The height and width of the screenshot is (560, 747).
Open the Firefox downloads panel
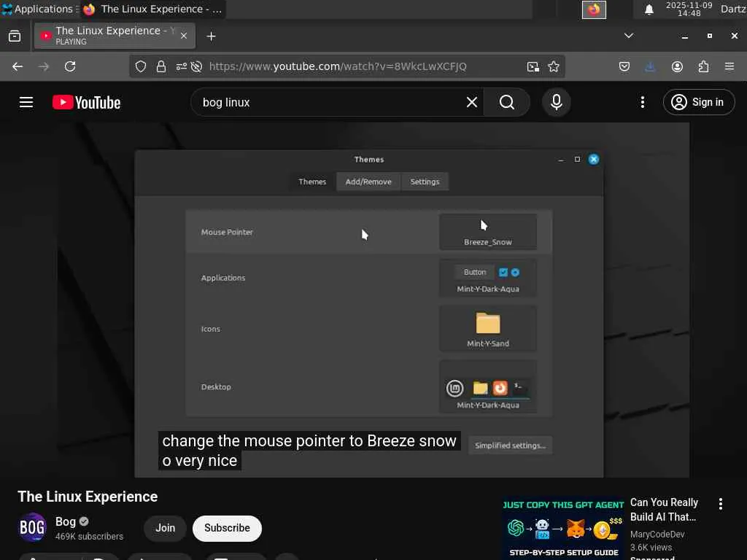point(650,66)
